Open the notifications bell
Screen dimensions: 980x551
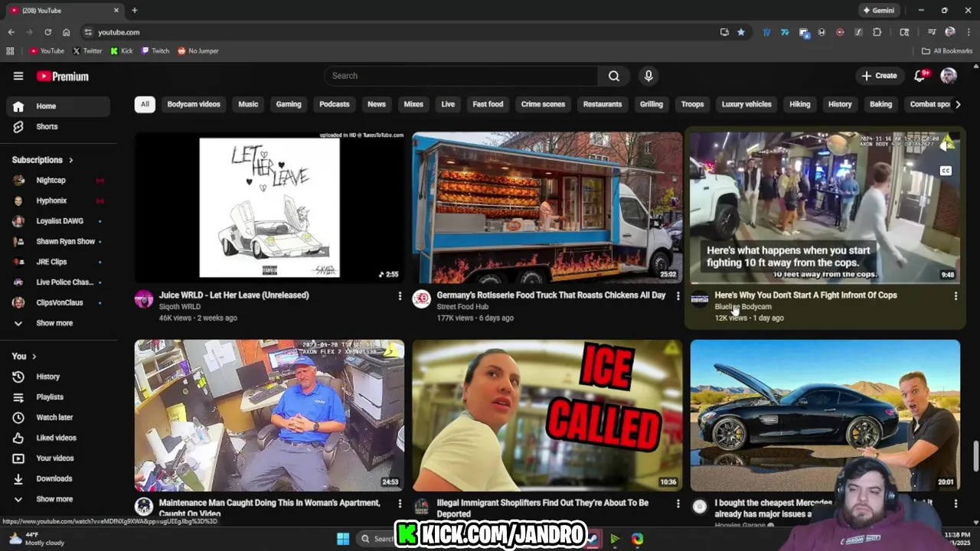click(920, 76)
